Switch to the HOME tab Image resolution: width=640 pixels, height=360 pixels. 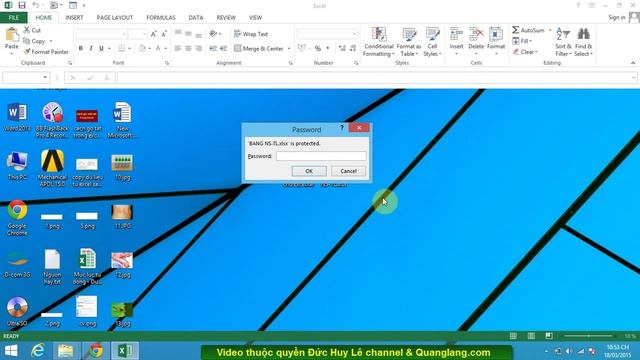click(44, 18)
